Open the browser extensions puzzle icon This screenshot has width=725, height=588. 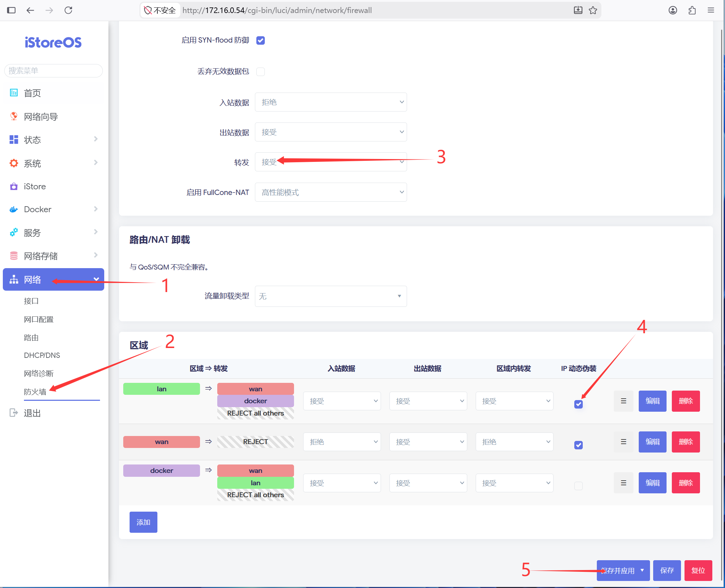tap(692, 10)
